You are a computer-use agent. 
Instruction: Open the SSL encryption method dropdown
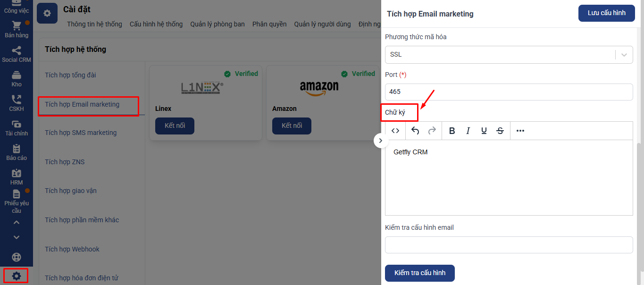[509, 54]
